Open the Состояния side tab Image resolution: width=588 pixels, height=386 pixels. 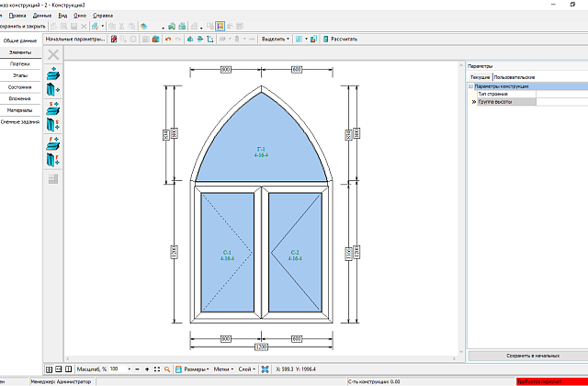click(x=20, y=87)
